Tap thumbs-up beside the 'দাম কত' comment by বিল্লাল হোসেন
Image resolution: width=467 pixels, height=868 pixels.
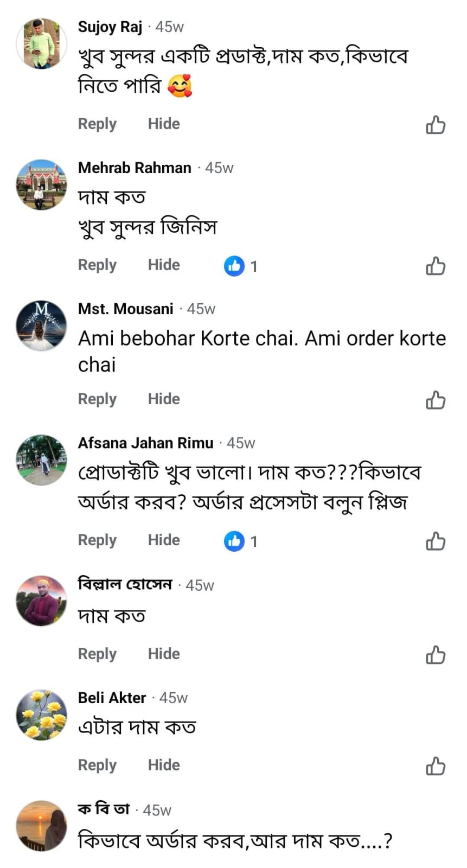click(x=435, y=655)
